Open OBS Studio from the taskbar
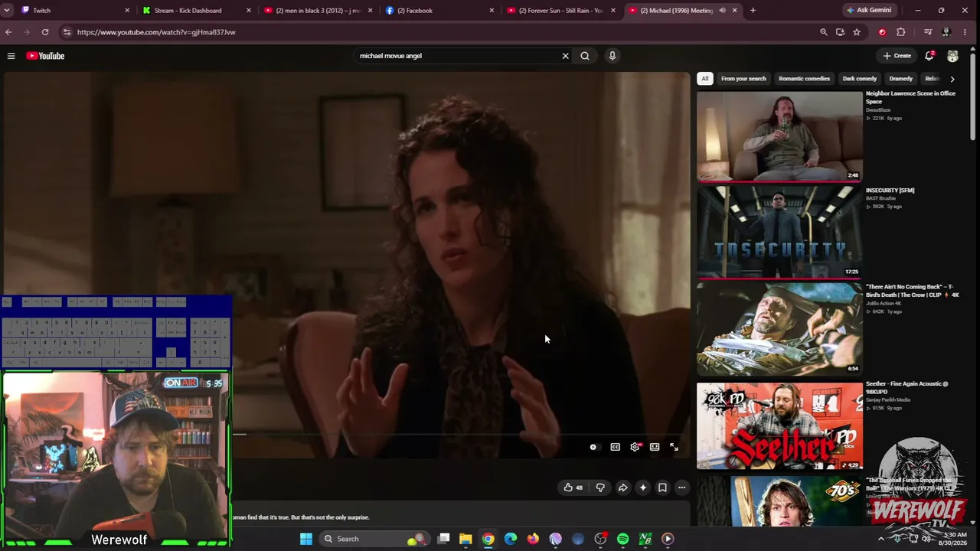 pyautogui.click(x=600, y=539)
